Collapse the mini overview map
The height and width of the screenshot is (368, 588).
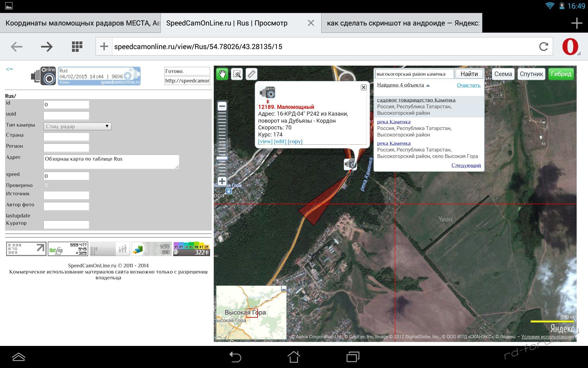tap(284, 289)
